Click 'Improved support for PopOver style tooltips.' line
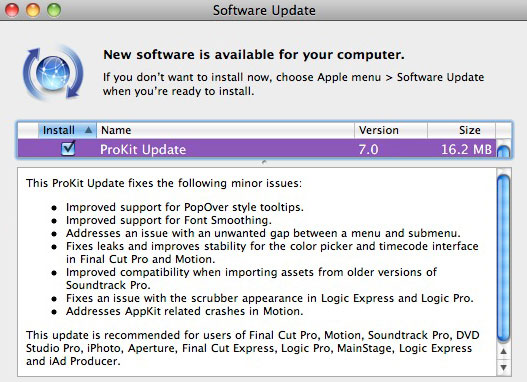This screenshot has height=382, width=527. click(x=185, y=207)
